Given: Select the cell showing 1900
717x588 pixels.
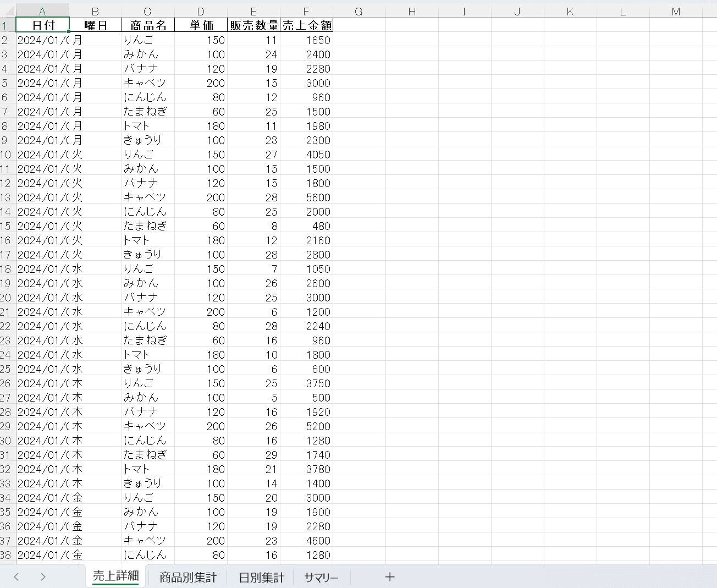Looking at the screenshot, I should point(306,512).
